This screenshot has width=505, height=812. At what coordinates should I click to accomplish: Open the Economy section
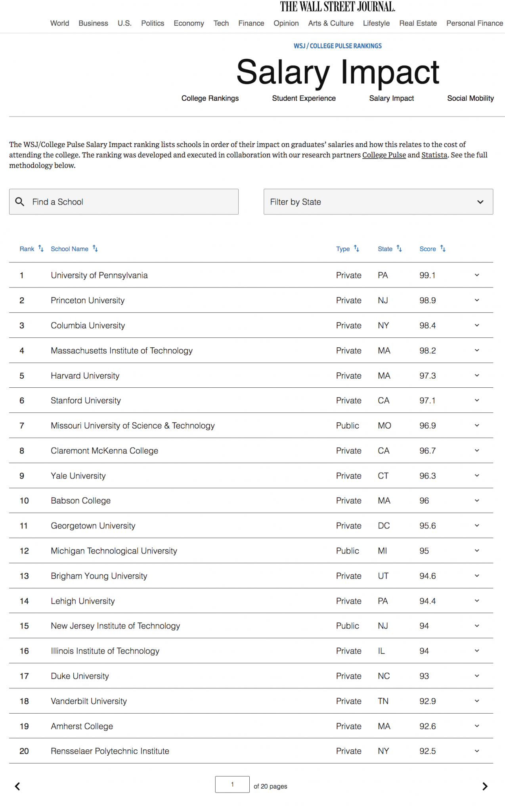[189, 23]
